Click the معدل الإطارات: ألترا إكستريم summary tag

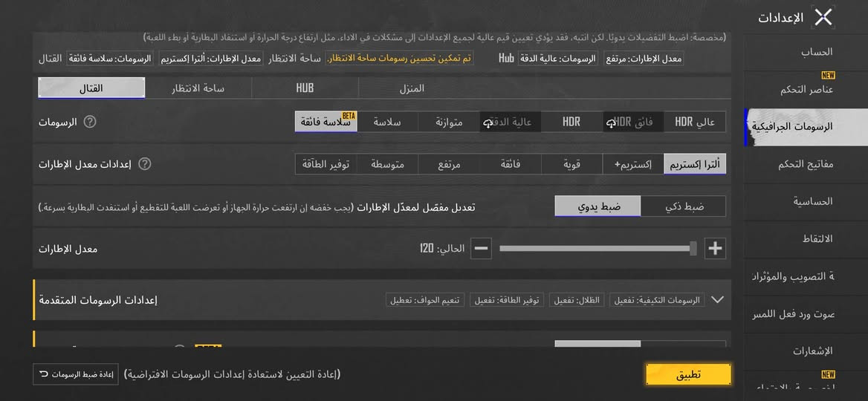click(212, 59)
